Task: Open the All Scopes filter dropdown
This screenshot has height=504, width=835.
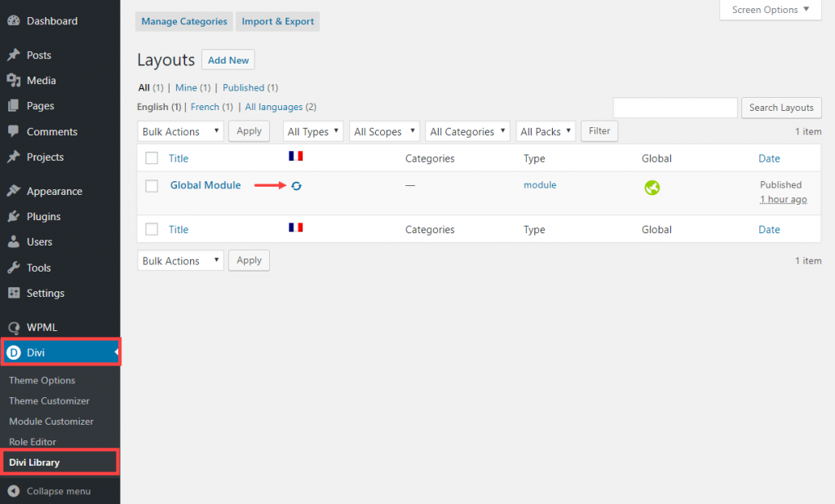Action: click(x=385, y=131)
